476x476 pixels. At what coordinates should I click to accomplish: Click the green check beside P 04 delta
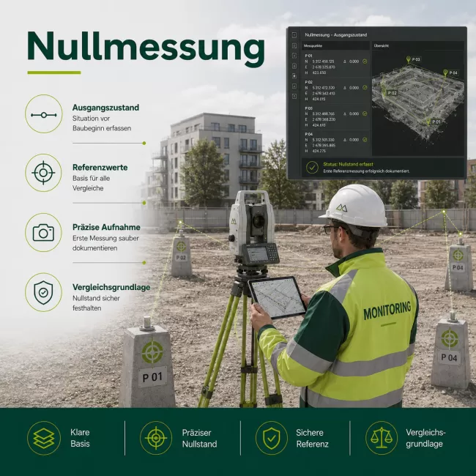(365, 140)
